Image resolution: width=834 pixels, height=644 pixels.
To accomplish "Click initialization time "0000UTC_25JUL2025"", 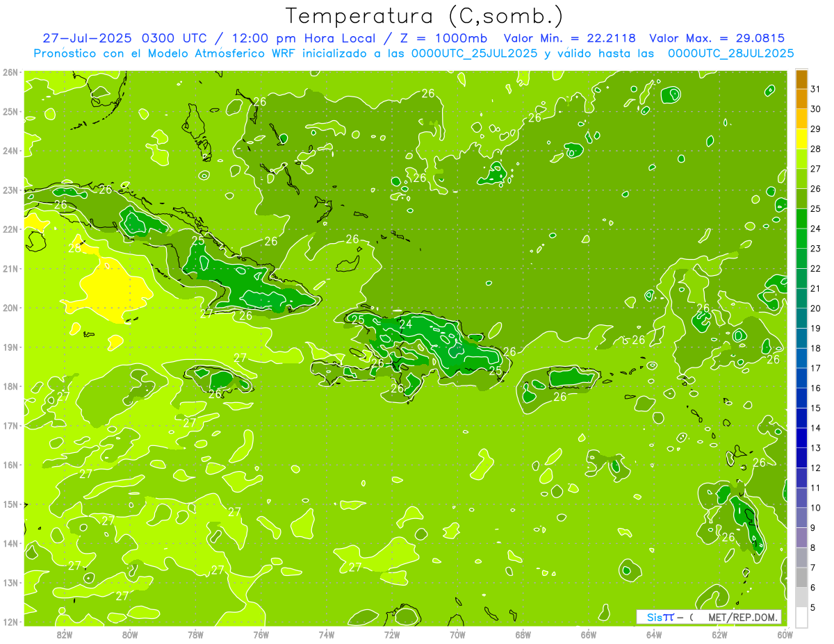I will click(475, 53).
